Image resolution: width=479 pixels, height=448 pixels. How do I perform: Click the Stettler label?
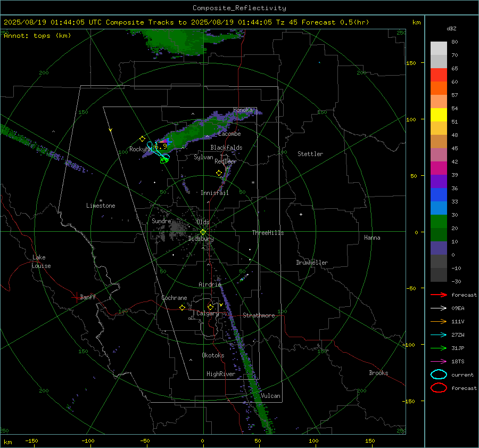pyautogui.click(x=310, y=154)
